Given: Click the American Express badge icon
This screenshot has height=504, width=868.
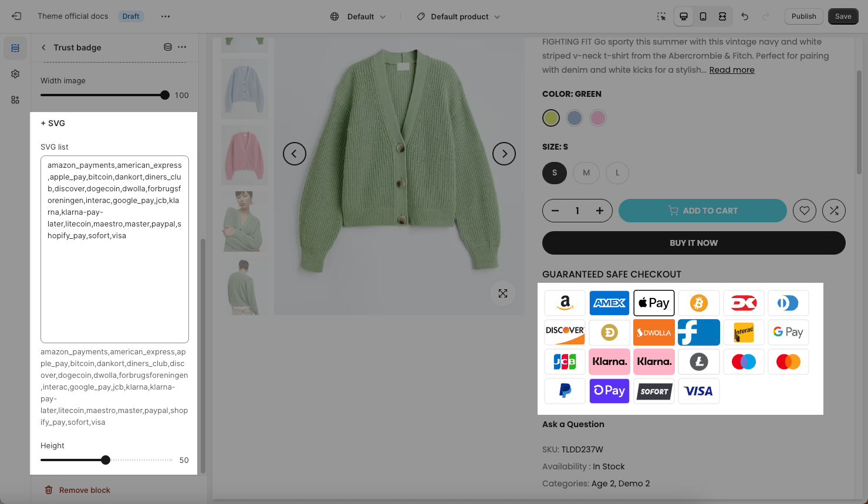Looking at the screenshot, I should coord(609,303).
